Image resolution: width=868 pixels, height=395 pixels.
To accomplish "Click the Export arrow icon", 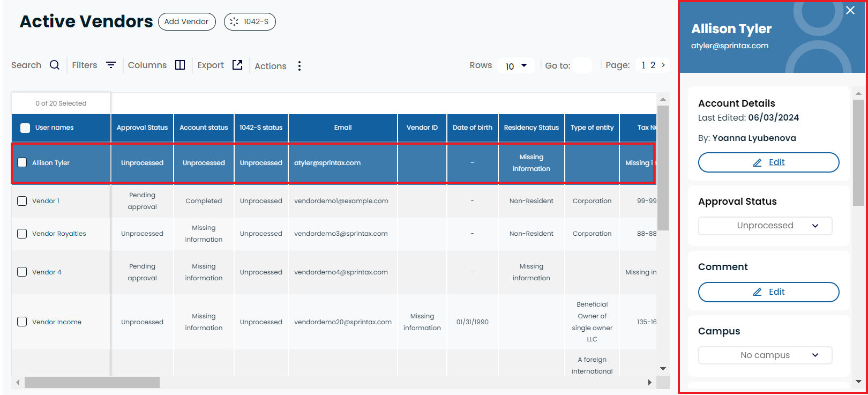I will tap(237, 65).
